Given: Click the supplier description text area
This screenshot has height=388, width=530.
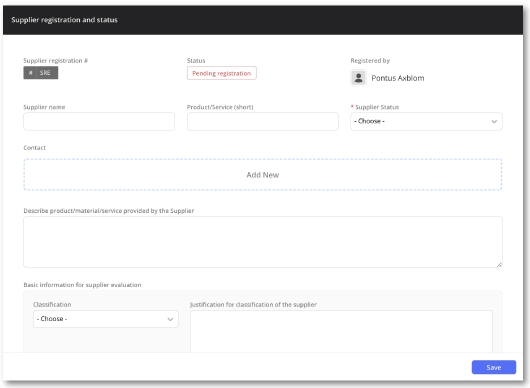Looking at the screenshot, I should 263,242.
